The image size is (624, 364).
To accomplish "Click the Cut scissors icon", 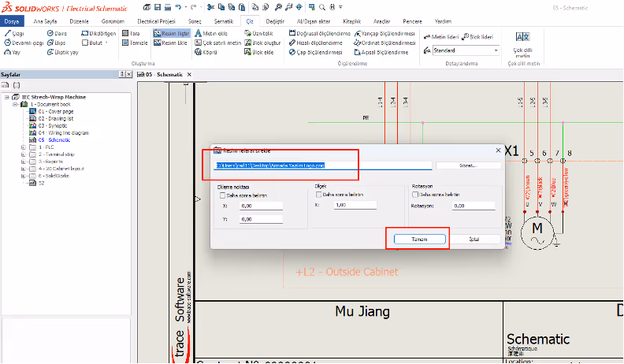I will pyautogui.click(x=210, y=7).
